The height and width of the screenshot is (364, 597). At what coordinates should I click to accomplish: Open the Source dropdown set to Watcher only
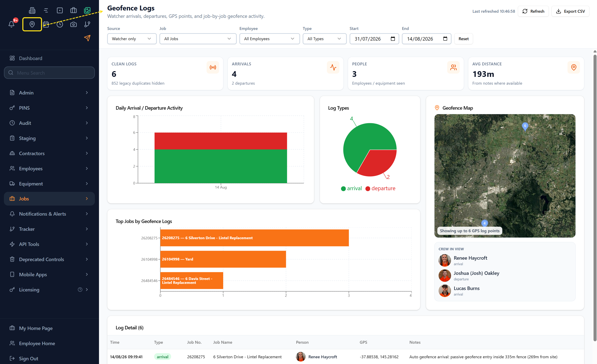132,39
